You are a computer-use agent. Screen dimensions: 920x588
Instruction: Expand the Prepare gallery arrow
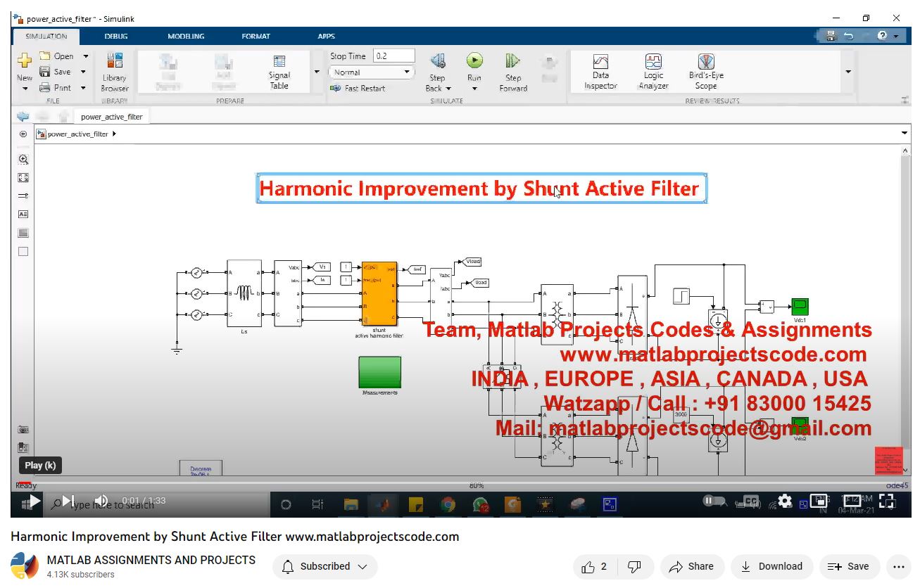click(x=317, y=72)
